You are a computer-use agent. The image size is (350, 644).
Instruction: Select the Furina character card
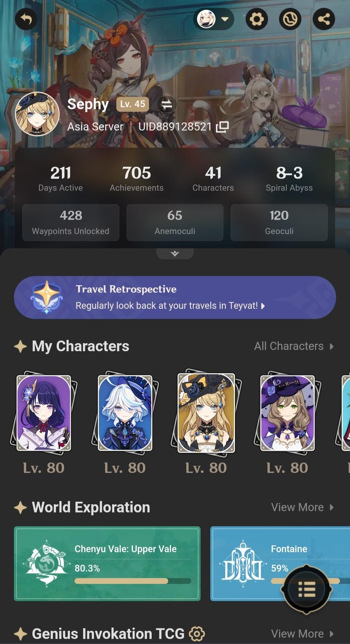tap(125, 413)
